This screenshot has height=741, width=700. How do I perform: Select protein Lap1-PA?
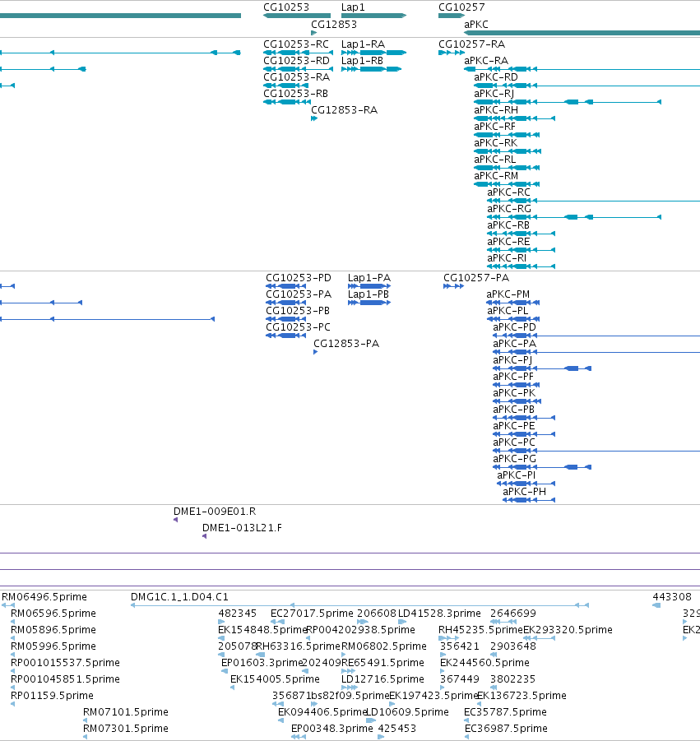point(369,278)
